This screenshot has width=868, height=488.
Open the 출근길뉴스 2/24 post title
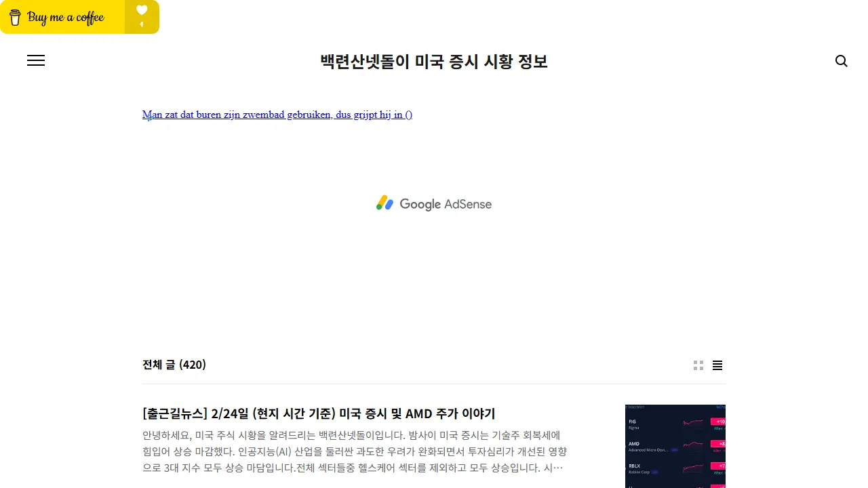tap(319, 413)
